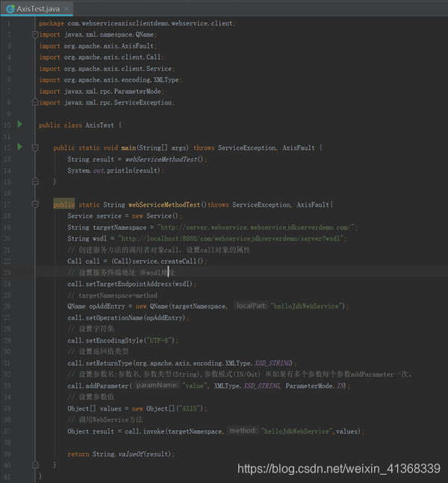Click 'service.createCall()' on line 22
The image size is (448, 483).
point(167,261)
